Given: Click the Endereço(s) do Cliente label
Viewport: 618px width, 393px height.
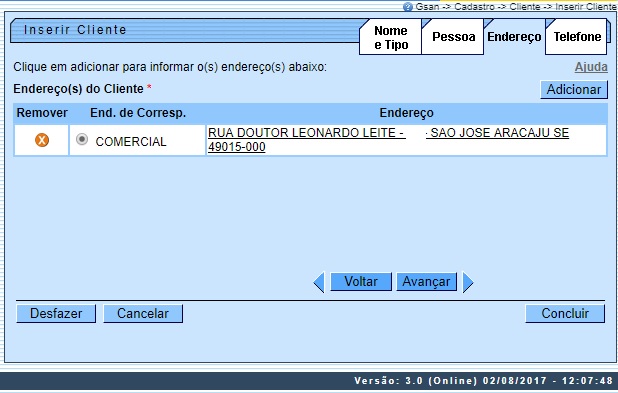Looking at the screenshot, I should coord(78,89).
